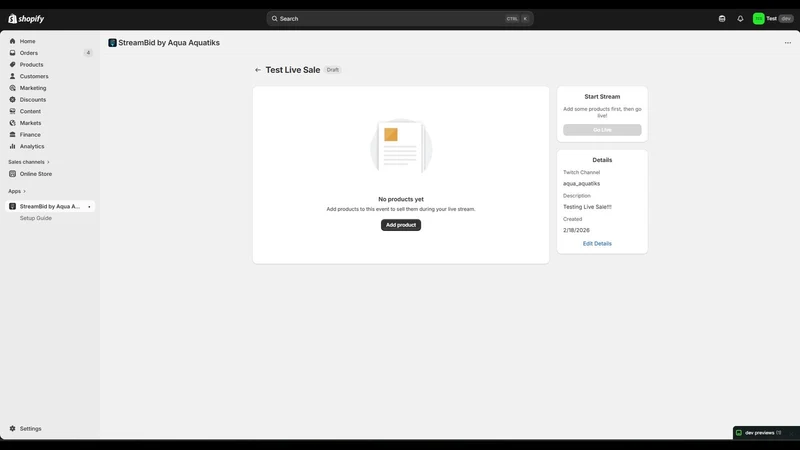Click the Marketing target icon
Viewport: 800px width, 450px height.
tap(12, 88)
